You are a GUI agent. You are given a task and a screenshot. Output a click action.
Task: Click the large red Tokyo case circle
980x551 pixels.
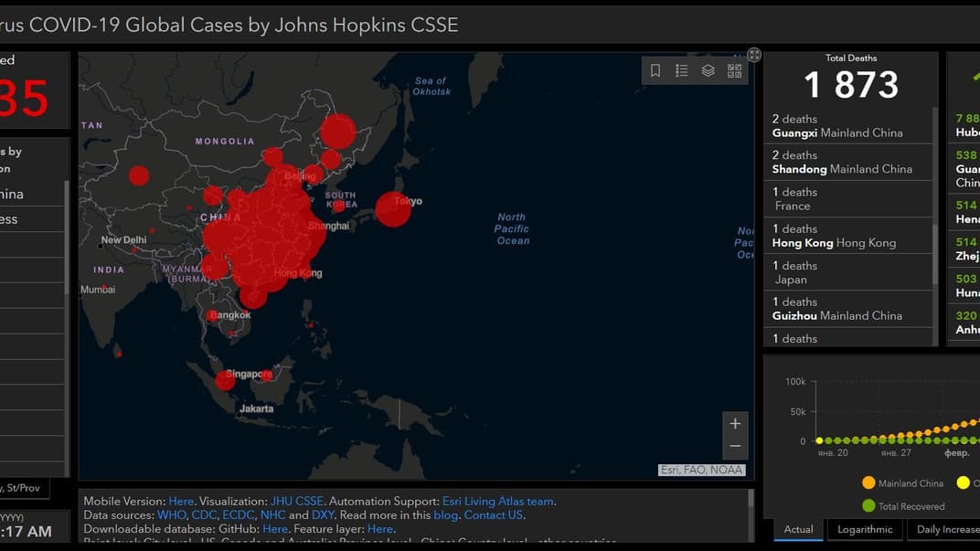click(393, 209)
